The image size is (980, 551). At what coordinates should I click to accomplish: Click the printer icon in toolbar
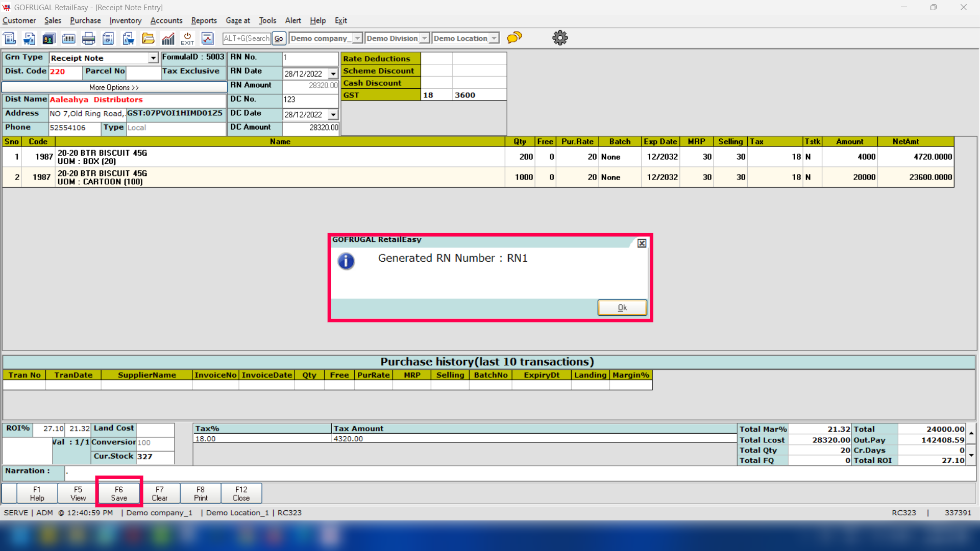tap(88, 38)
